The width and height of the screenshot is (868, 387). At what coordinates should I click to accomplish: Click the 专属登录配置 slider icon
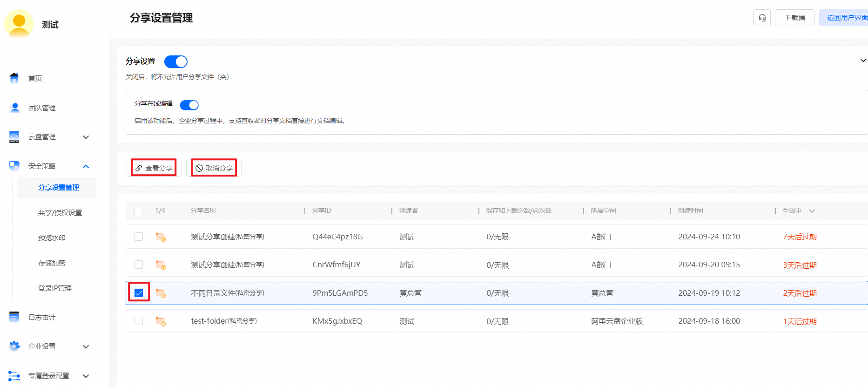[14, 375]
